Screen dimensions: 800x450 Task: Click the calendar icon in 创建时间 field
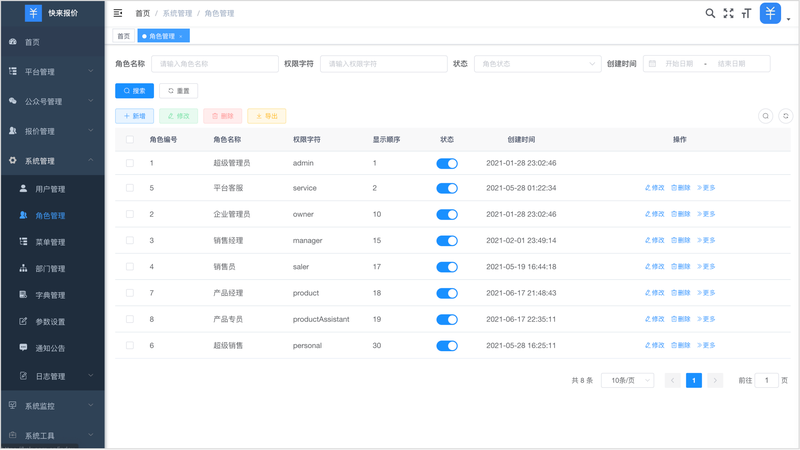[652, 64]
